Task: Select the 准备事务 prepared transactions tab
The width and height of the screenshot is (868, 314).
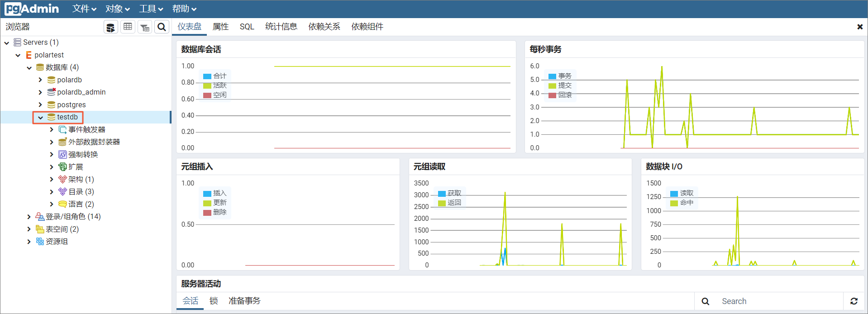Action: (x=244, y=301)
